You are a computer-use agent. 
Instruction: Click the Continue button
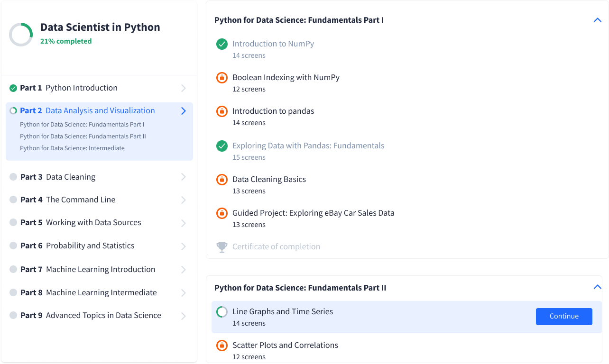(x=564, y=317)
